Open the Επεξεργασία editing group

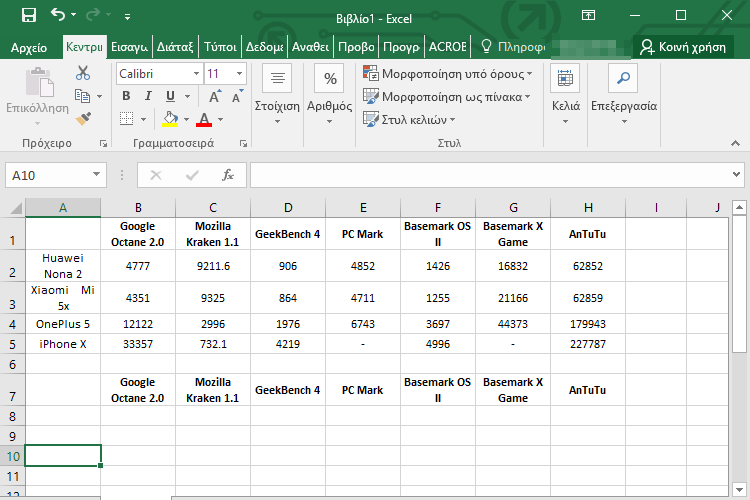coord(624,94)
